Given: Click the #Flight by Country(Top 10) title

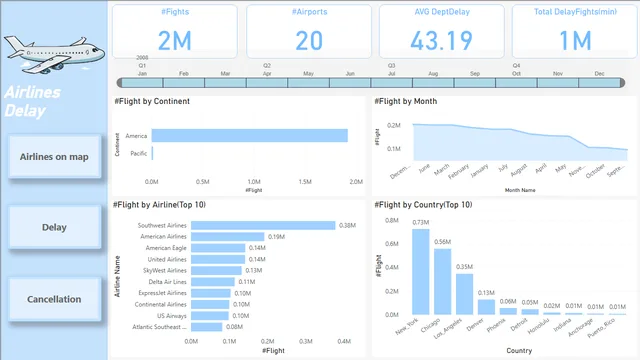Looking at the screenshot, I should 423,205.
